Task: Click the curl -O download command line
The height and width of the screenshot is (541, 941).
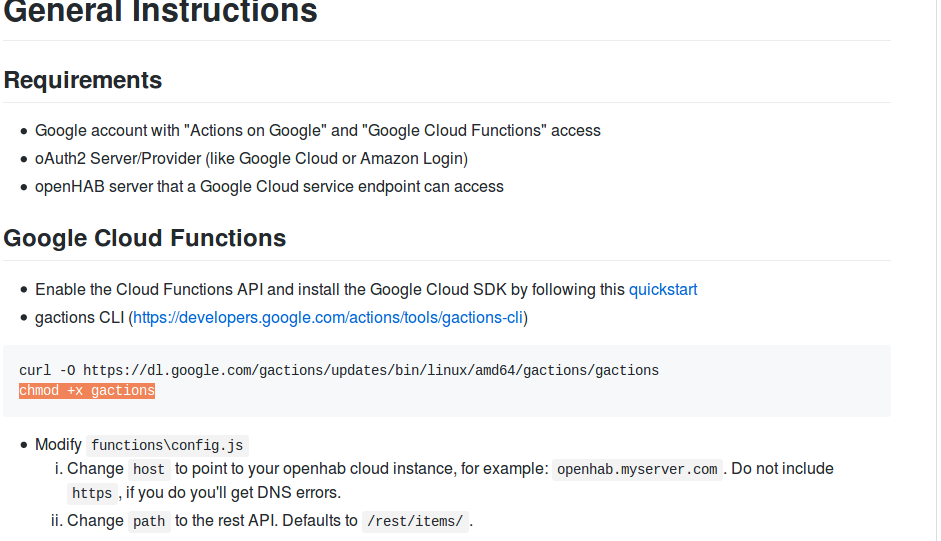Action: tap(339, 370)
